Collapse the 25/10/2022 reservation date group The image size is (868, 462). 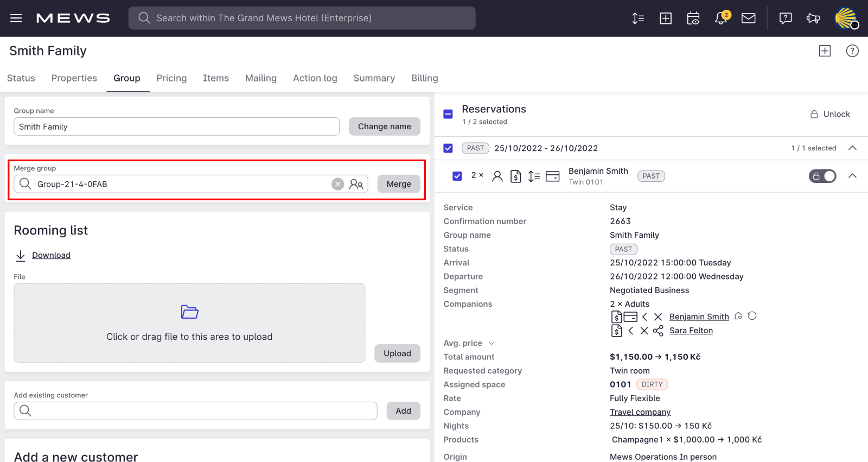(852, 148)
